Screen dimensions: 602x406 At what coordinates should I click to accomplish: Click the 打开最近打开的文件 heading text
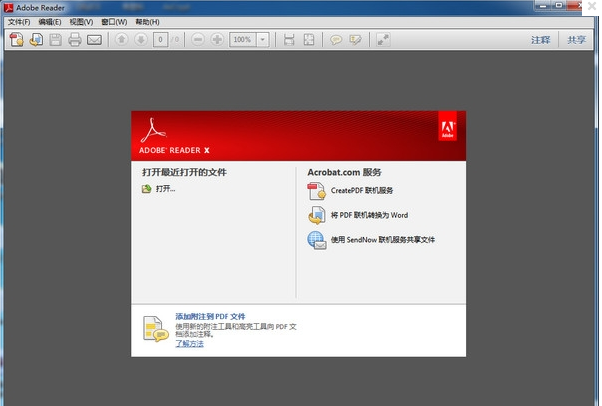click(184, 172)
